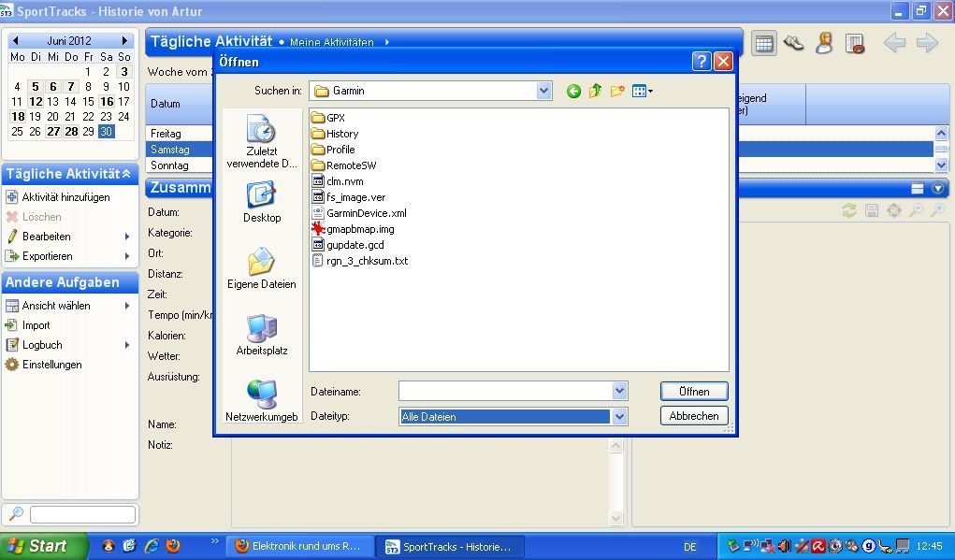Click the athlete profile icon
955x560 pixels.
point(824,44)
